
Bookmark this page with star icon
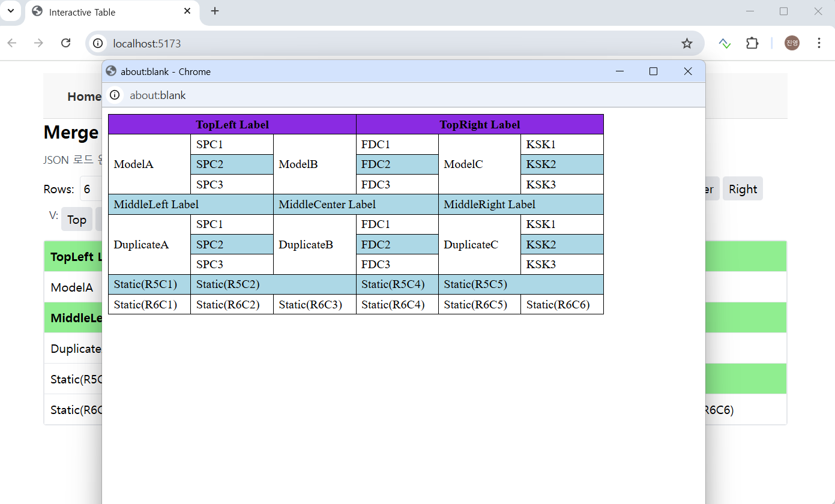point(687,43)
